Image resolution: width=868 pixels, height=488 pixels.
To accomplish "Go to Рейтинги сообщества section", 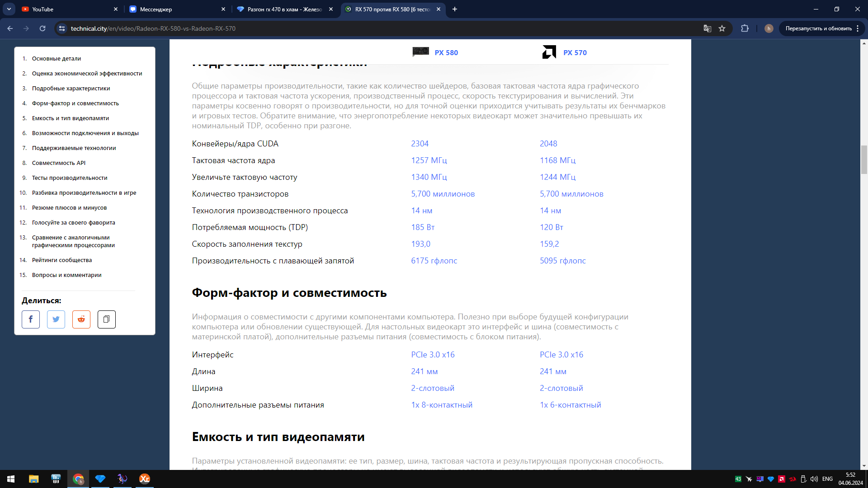I will coord(62,260).
